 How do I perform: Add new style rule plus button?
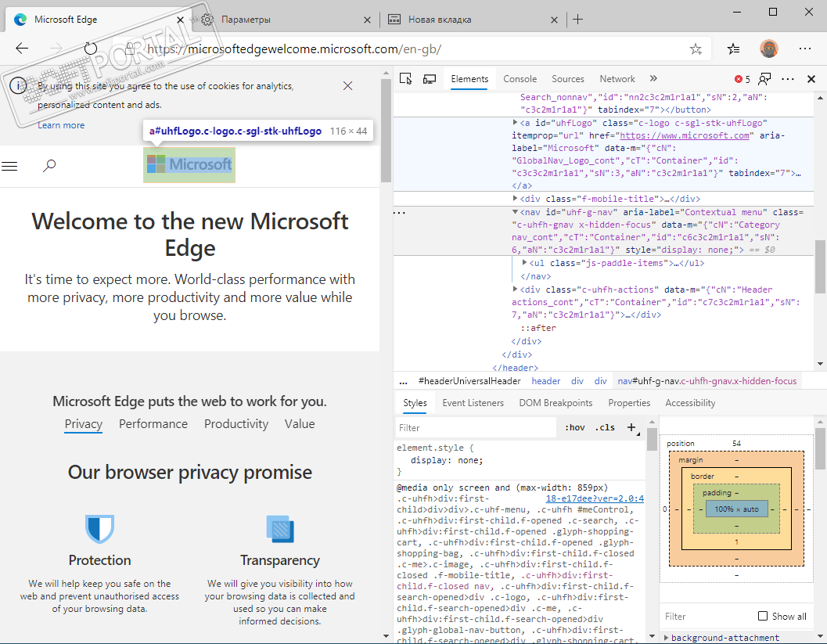[631, 427]
